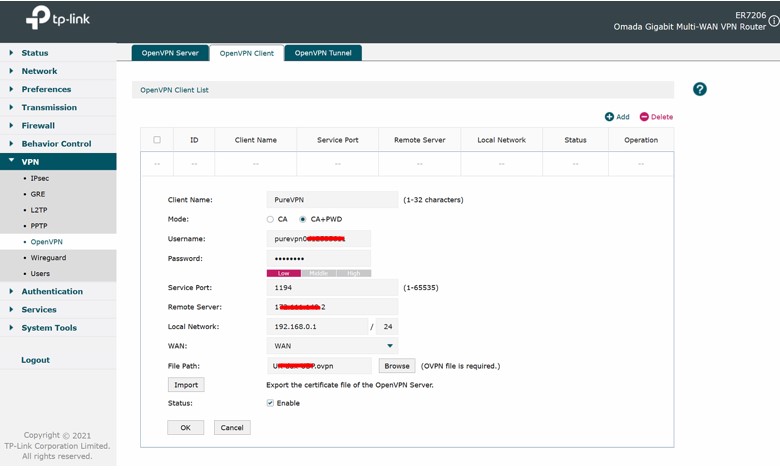
Task: Collapse the VPN menu section
Action: coord(58,162)
